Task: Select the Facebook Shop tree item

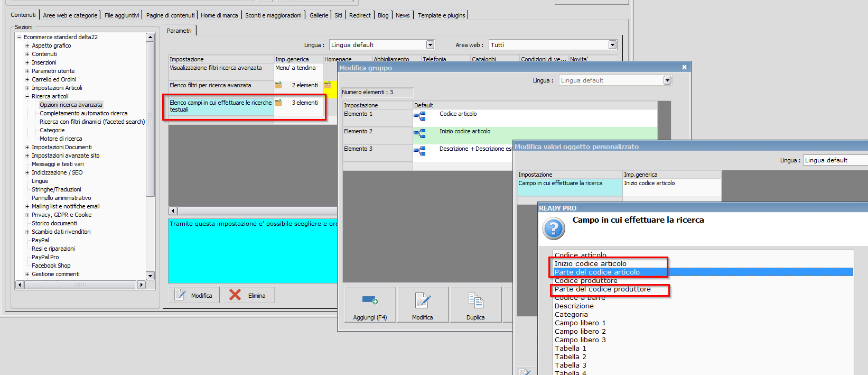Action: (51, 266)
